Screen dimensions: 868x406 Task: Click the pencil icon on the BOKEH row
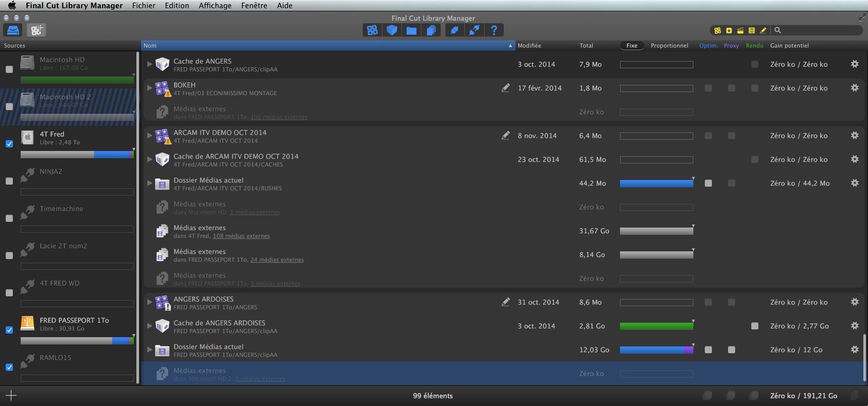click(x=506, y=88)
